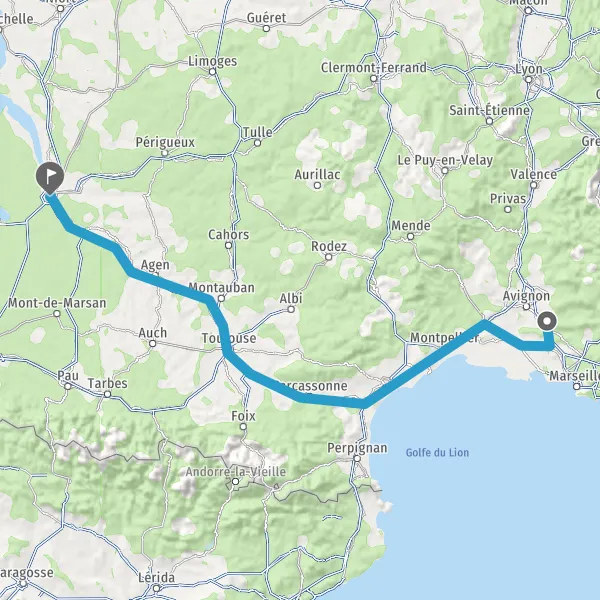Click the Périgueux town label
The width and height of the screenshot is (600, 600).
coord(165,142)
